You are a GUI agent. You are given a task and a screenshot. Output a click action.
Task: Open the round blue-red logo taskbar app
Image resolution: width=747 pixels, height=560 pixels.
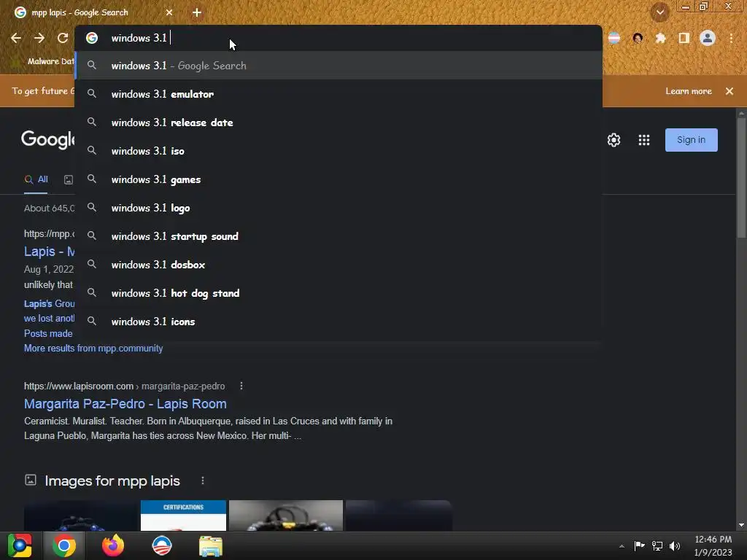pyautogui.click(x=162, y=545)
